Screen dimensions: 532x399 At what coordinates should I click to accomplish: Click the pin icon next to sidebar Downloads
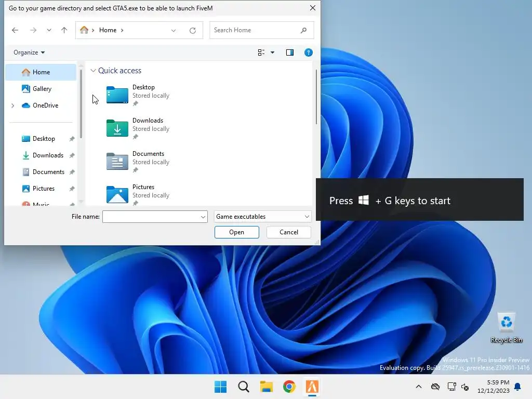coord(72,156)
